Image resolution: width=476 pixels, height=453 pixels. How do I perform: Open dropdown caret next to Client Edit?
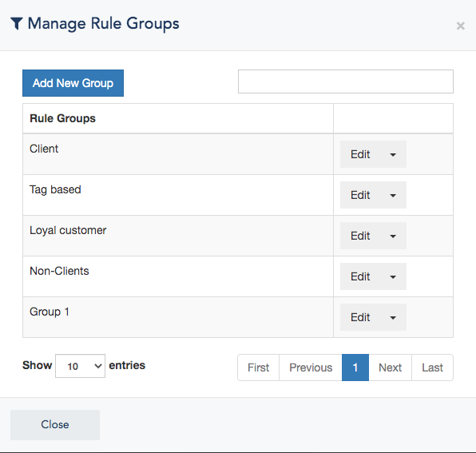(x=393, y=154)
